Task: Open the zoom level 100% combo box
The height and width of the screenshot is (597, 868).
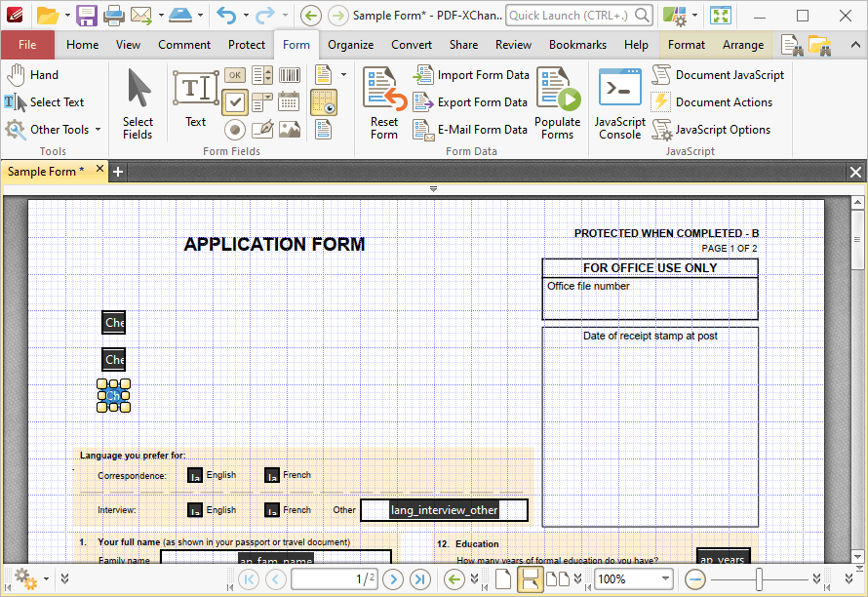Action: [x=634, y=579]
